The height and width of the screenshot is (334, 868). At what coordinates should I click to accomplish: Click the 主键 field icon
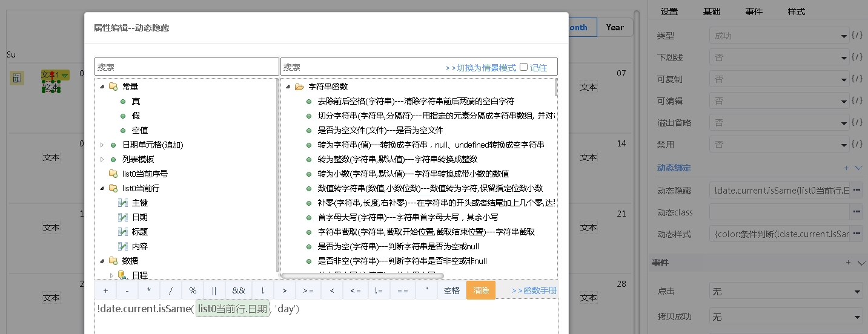click(x=122, y=203)
